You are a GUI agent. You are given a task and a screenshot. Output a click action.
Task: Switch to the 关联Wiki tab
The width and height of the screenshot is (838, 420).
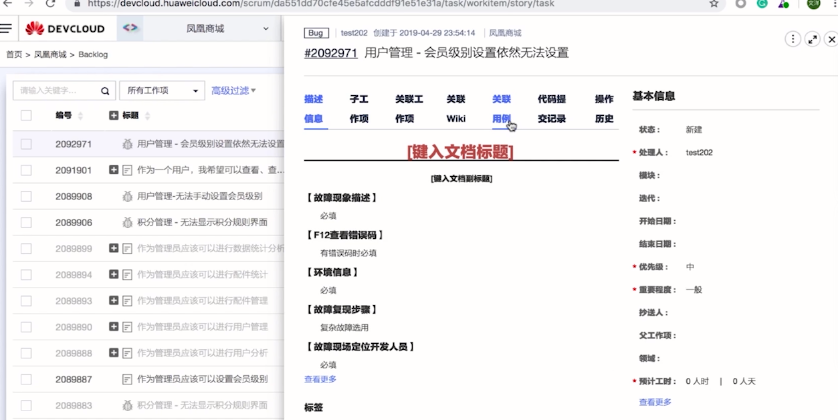coord(456,109)
